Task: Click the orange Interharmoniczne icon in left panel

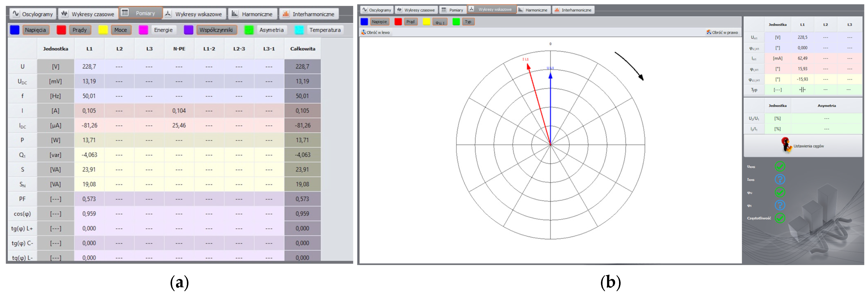Action: pyautogui.click(x=286, y=14)
